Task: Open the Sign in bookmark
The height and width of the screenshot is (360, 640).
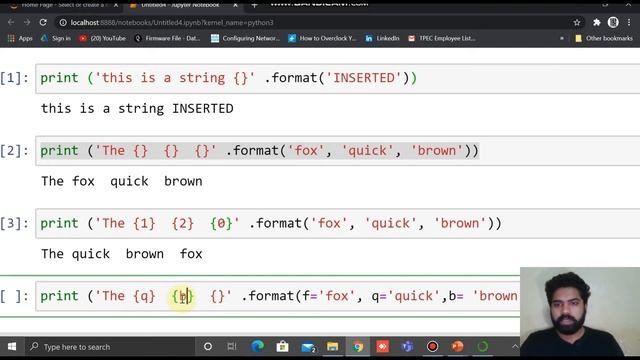Action: [56, 38]
